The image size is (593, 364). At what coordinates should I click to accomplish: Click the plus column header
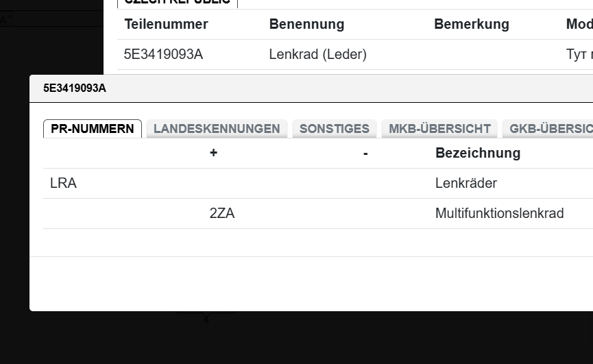point(214,153)
